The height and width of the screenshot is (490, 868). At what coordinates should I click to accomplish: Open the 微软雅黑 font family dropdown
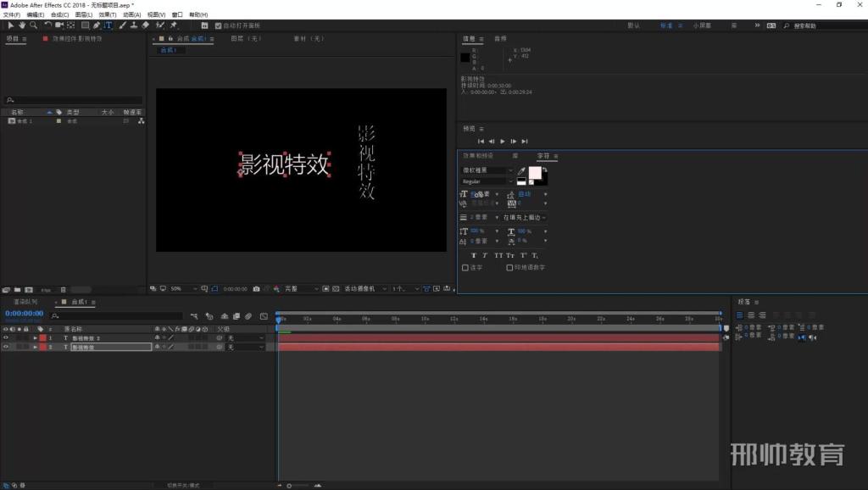(x=487, y=170)
